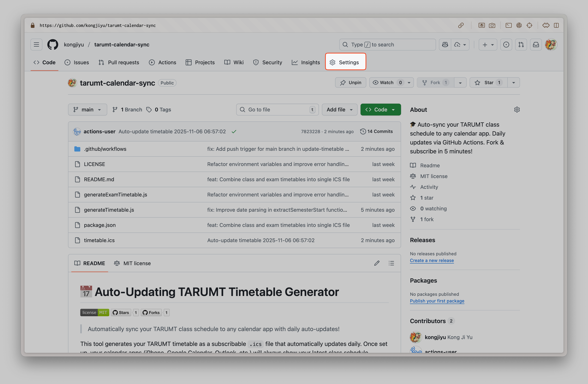588x384 pixels.
Task: Open the green Code dropdown
Action: pyautogui.click(x=380, y=110)
